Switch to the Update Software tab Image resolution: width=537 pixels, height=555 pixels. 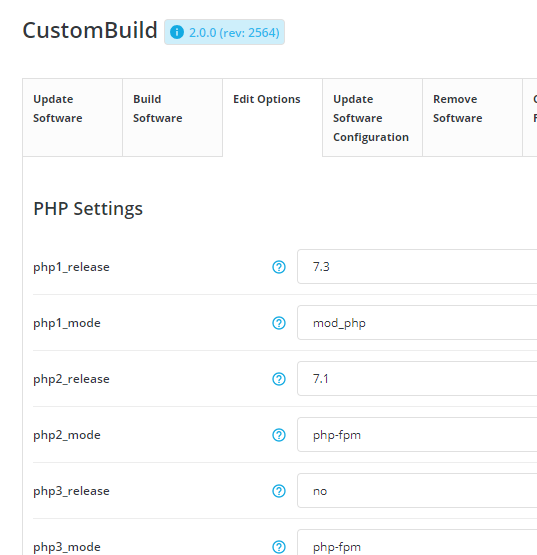[x=73, y=118]
